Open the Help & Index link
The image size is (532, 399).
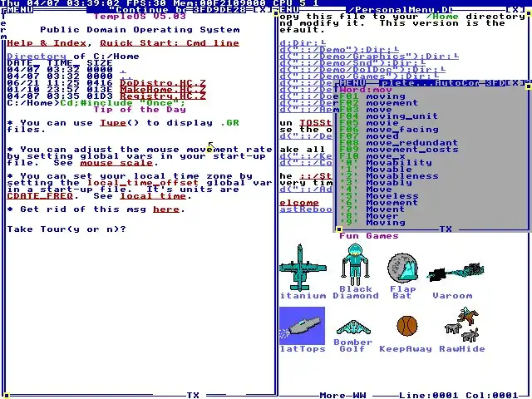coord(47,43)
